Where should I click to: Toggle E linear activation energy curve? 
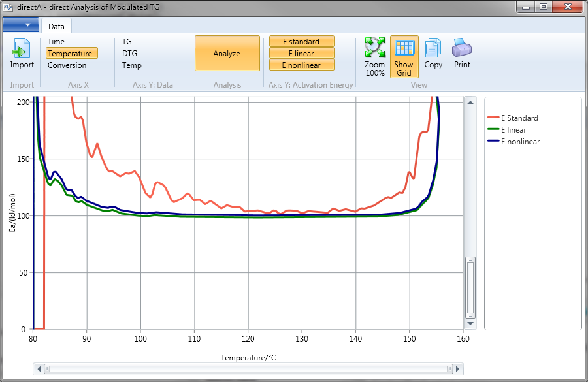(301, 54)
